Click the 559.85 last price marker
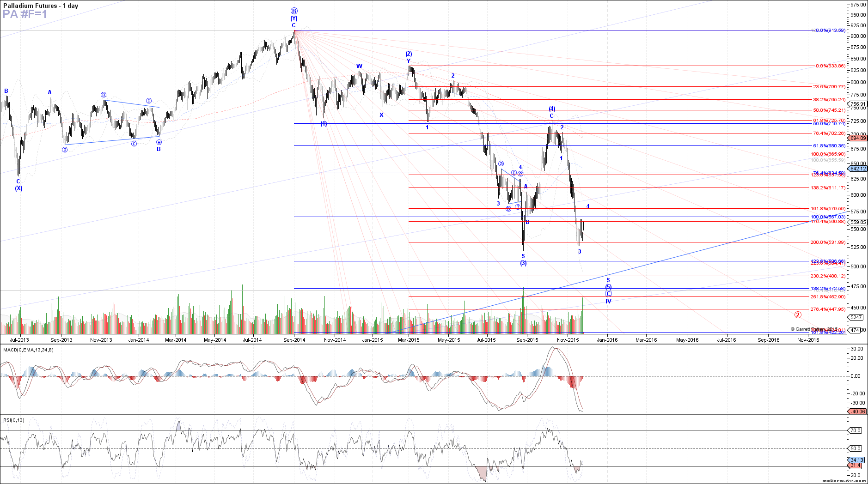The height and width of the screenshot is (484, 868). tap(857, 222)
